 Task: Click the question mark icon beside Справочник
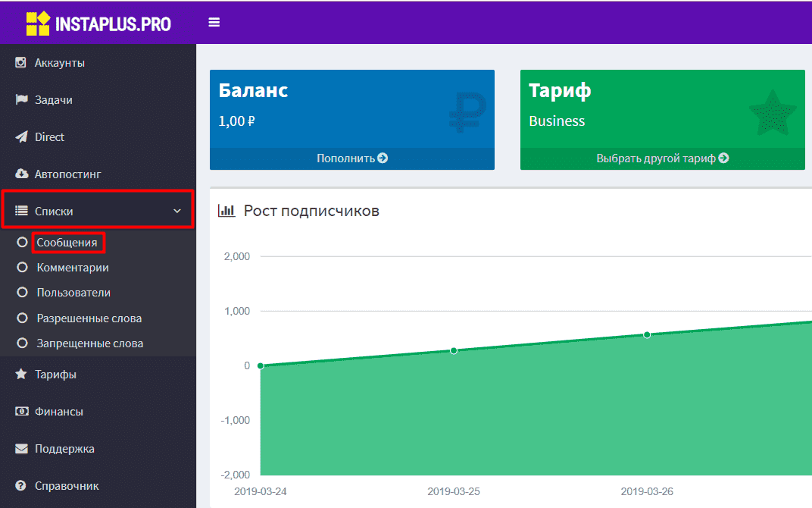pyautogui.click(x=20, y=486)
